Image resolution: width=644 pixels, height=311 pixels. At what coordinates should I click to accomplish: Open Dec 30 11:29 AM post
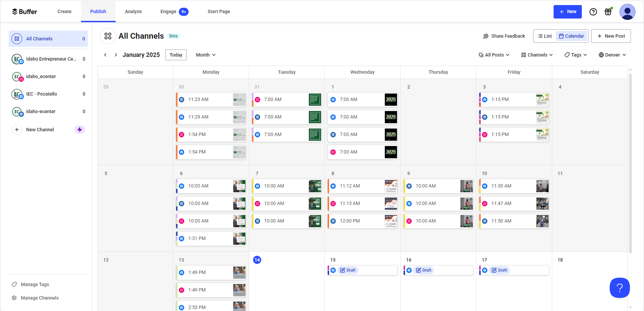(211, 117)
